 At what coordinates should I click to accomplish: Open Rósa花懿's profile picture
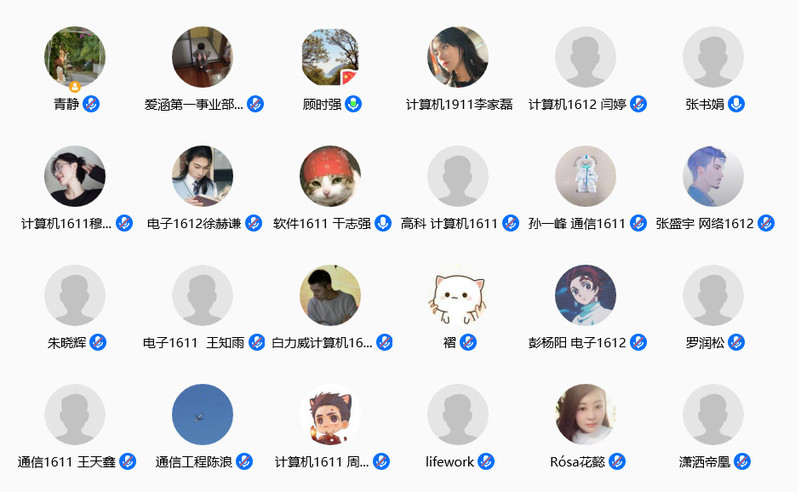tap(585, 414)
